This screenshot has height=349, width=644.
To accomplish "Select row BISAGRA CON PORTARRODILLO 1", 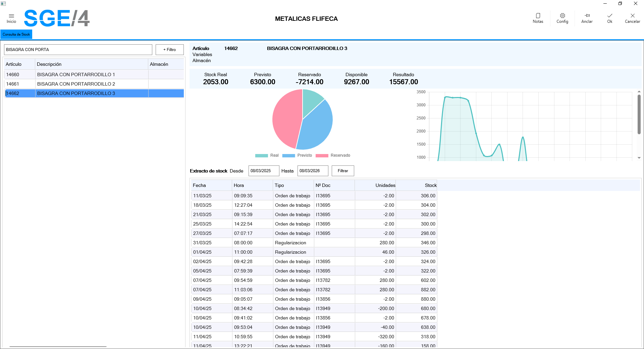I will [76, 74].
